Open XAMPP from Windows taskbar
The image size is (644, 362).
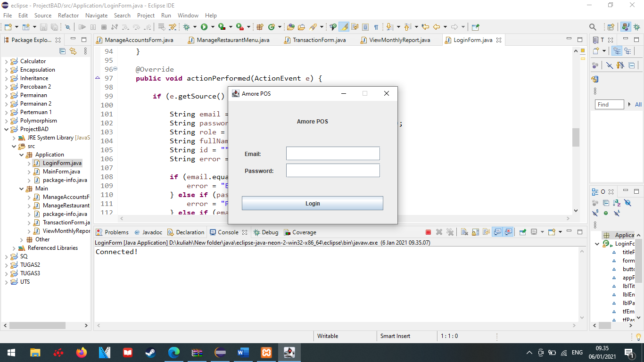coord(266,352)
